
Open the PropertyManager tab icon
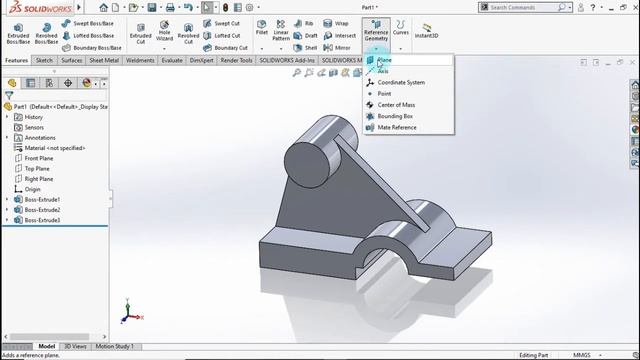[x=31, y=83]
